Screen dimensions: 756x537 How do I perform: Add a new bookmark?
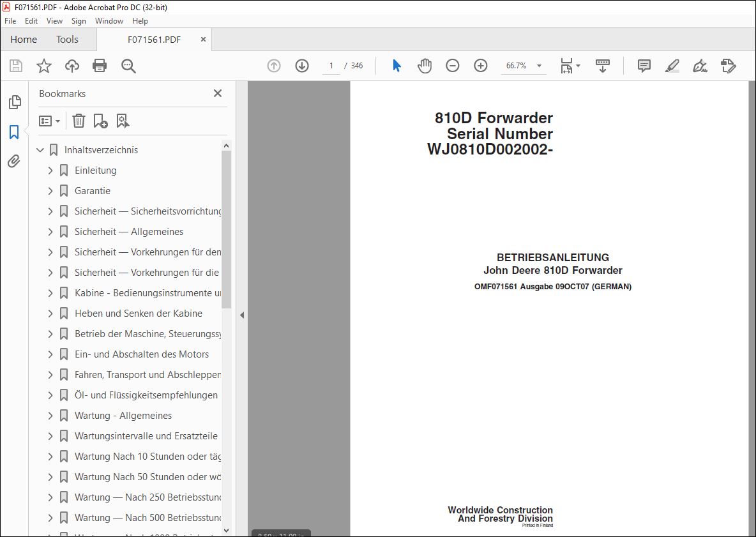pos(100,121)
